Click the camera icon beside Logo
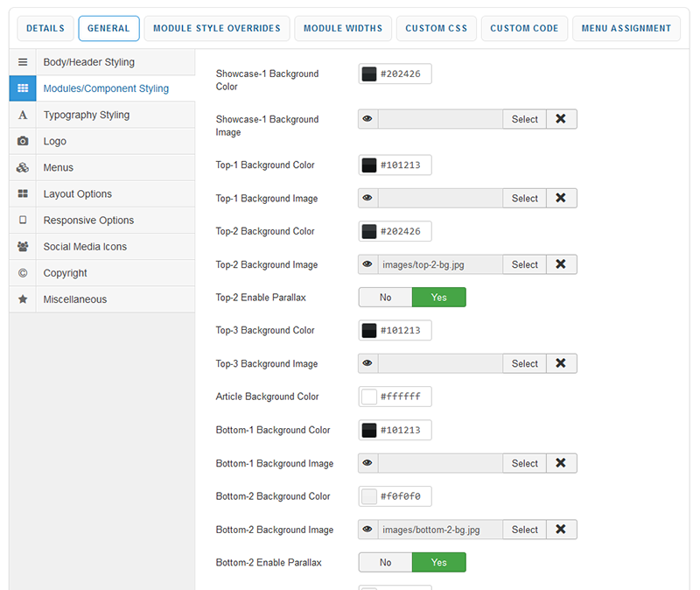Image resolution: width=700 pixels, height=590 pixels. (23, 141)
